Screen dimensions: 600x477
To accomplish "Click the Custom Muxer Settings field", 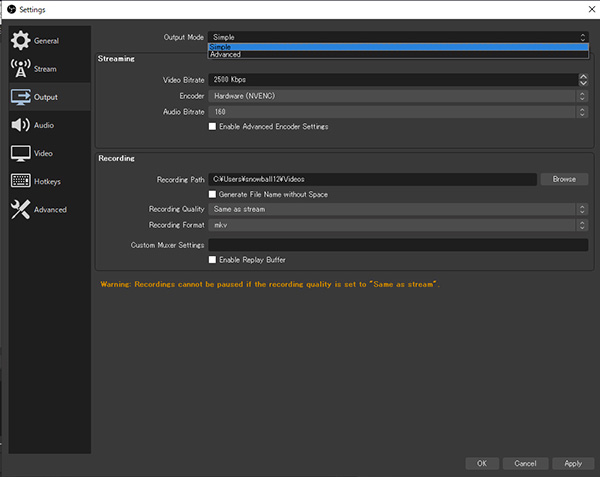I will (398, 245).
